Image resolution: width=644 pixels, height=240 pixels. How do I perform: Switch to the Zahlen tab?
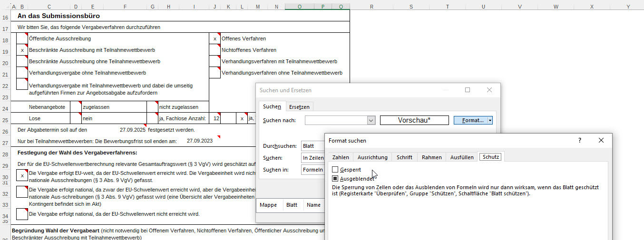[x=341, y=157]
